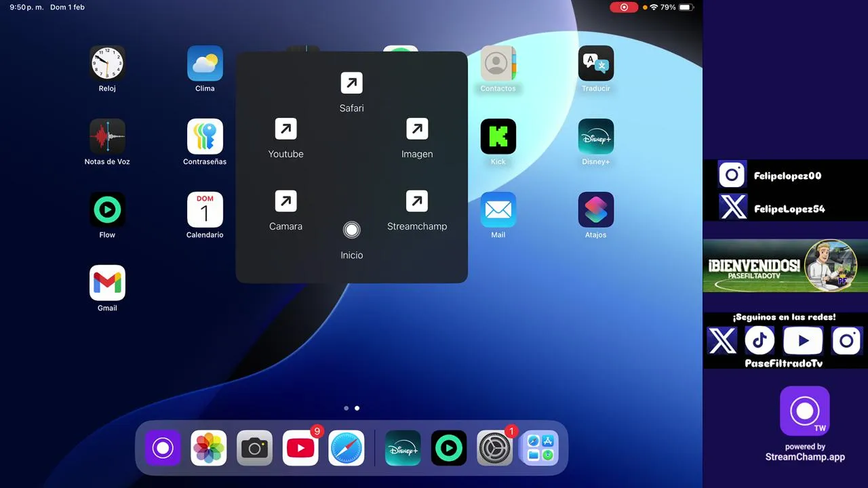Open the Kick app

pyautogui.click(x=498, y=136)
